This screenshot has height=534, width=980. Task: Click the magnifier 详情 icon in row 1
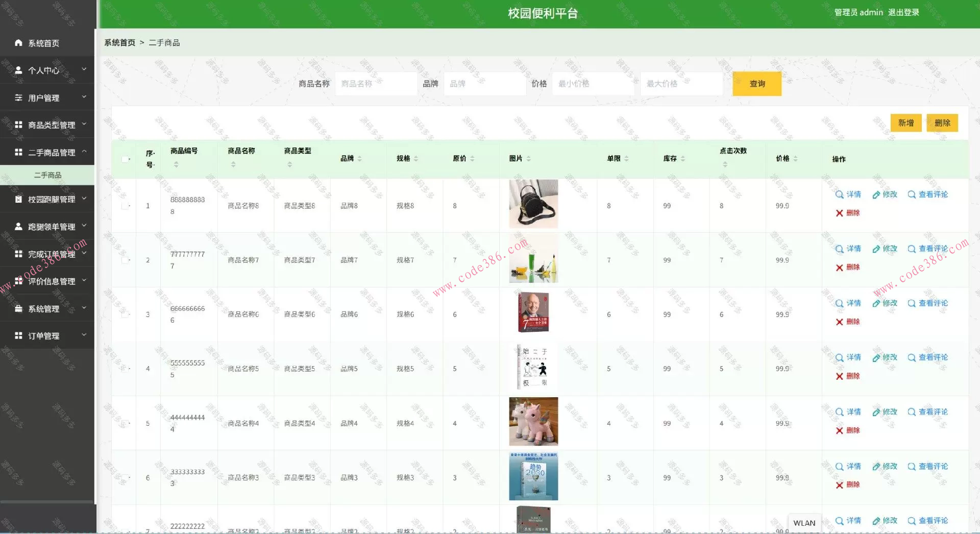(x=839, y=195)
